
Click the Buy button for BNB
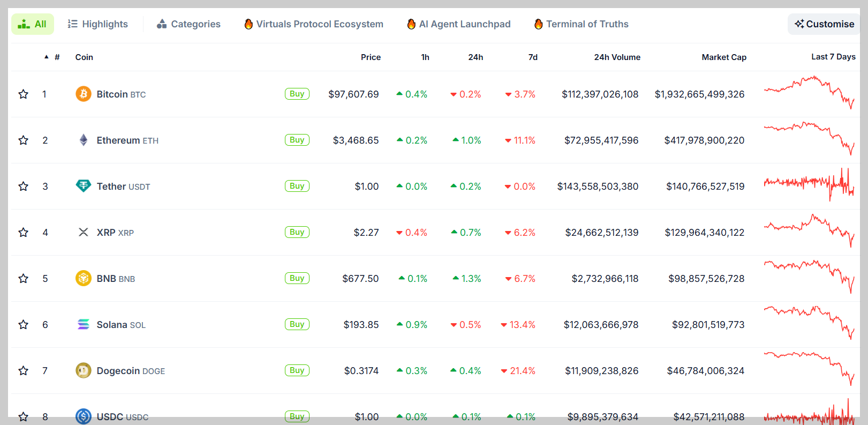point(297,278)
